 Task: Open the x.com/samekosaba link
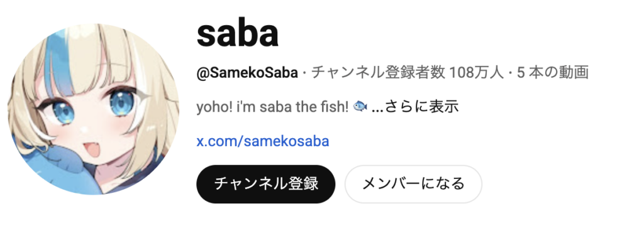(263, 141)
